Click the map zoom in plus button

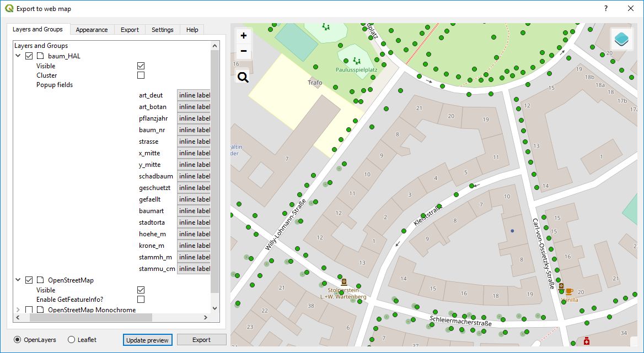[243, 36]
